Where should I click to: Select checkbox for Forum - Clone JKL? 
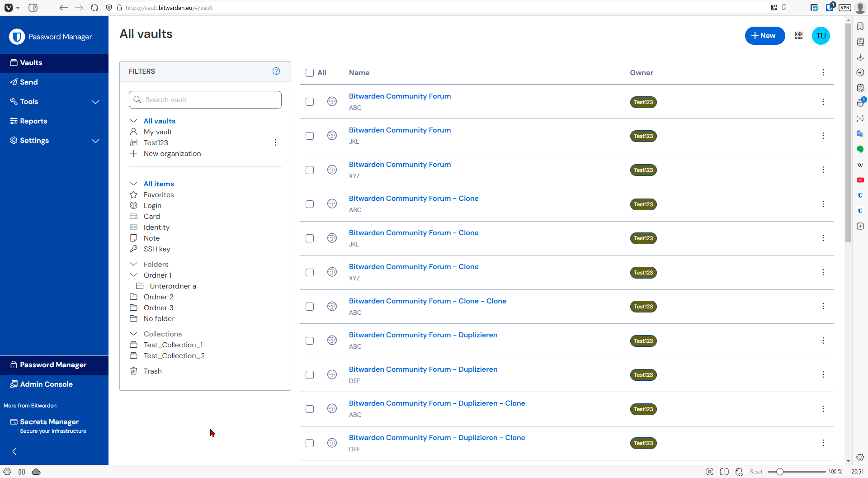(310, 238)
